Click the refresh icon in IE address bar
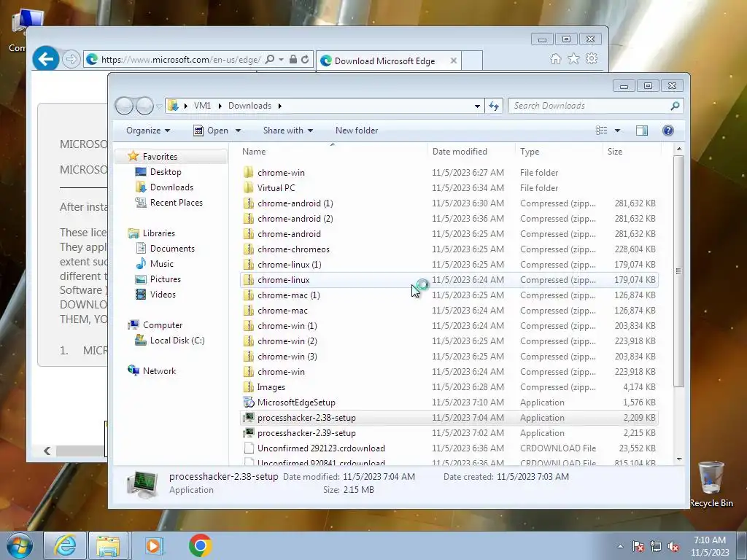Screen dimensions: 747x560 pyautogui.click(x=305, y=60)
